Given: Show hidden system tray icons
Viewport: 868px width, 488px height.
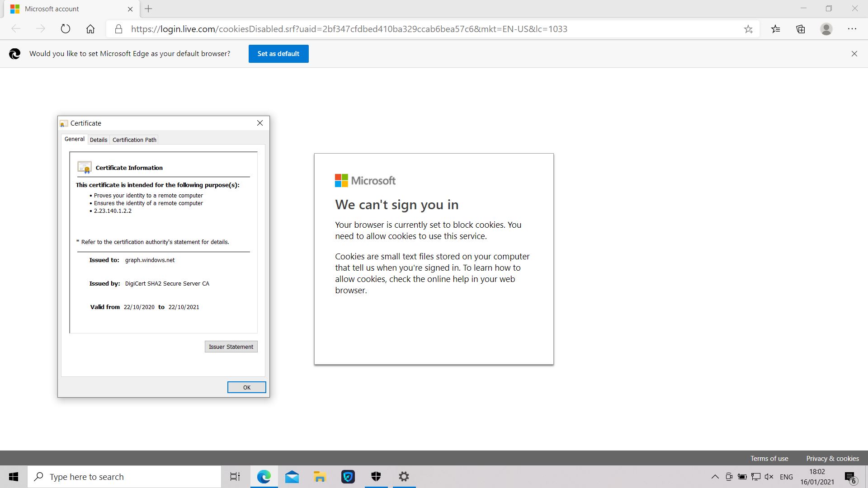Looking at the screenshot, I should pos(715,477).
